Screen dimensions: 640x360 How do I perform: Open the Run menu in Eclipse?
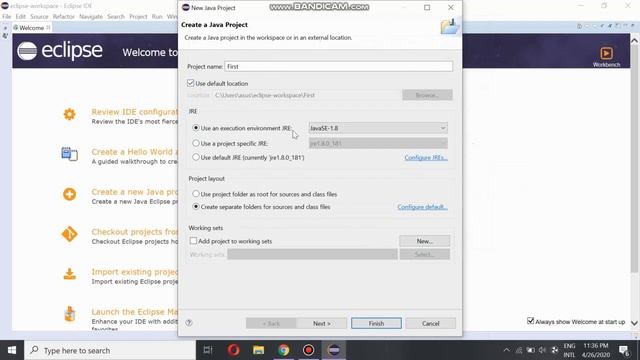(x=157, y=17)
